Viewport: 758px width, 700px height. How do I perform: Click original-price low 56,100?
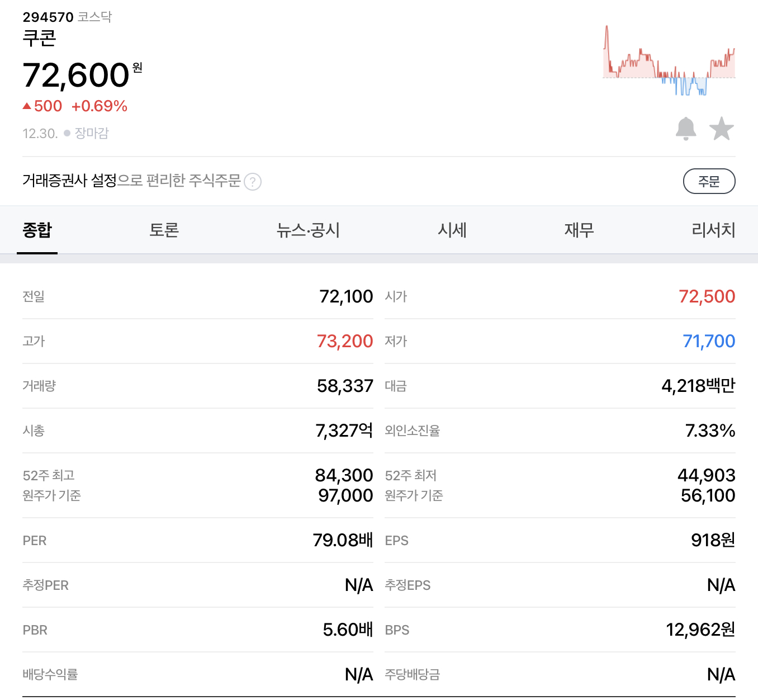pos(708,495)
